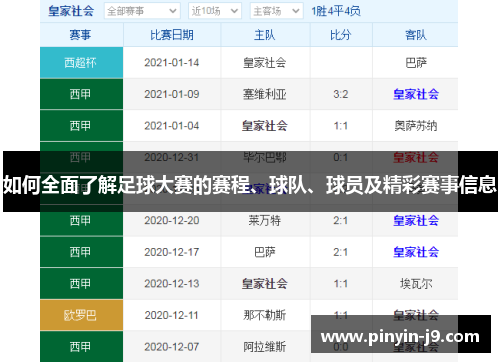Click the 皇家社会 team title at top
Image resolution: width=500 pixels, height=362 pixels.
[71, 11]
